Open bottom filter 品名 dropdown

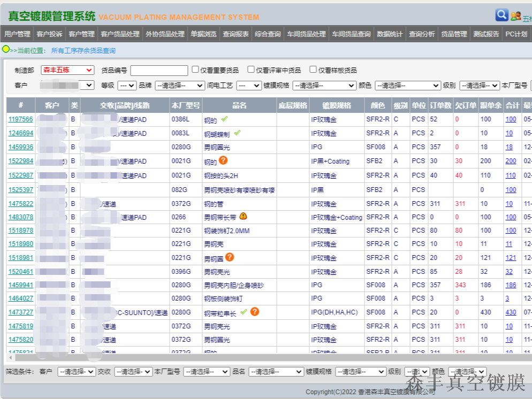(276, 372)
